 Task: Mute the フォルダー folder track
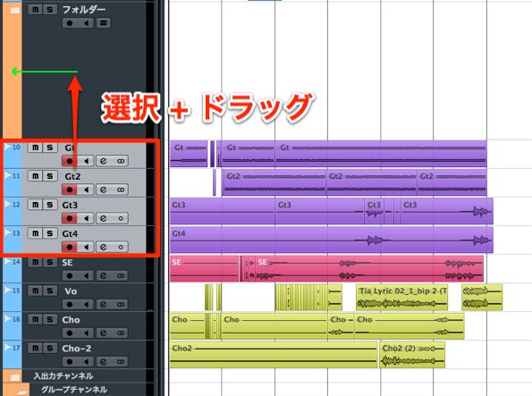(x=35, y=10)
